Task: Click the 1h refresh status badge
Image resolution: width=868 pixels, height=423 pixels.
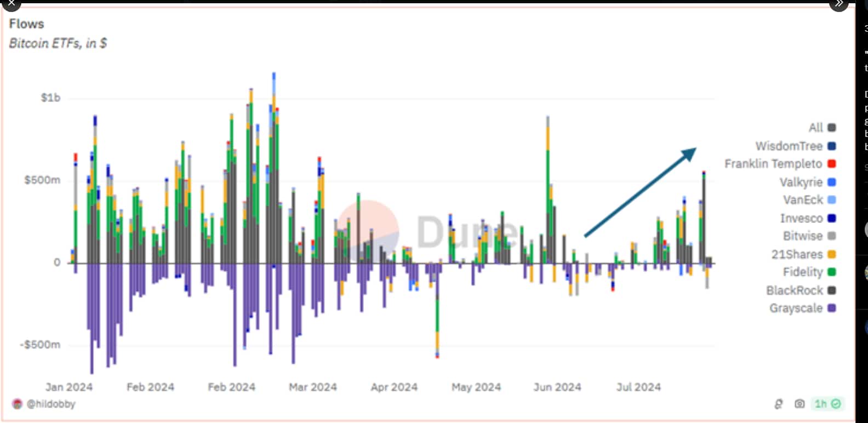Action: (x=827, y=404)
